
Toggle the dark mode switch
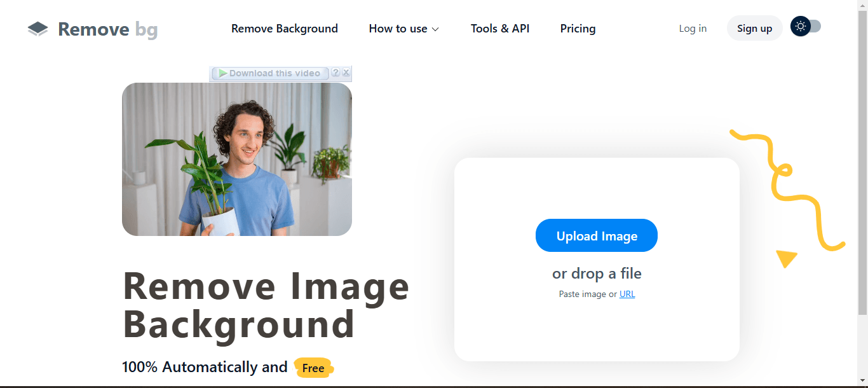point(805,27)
